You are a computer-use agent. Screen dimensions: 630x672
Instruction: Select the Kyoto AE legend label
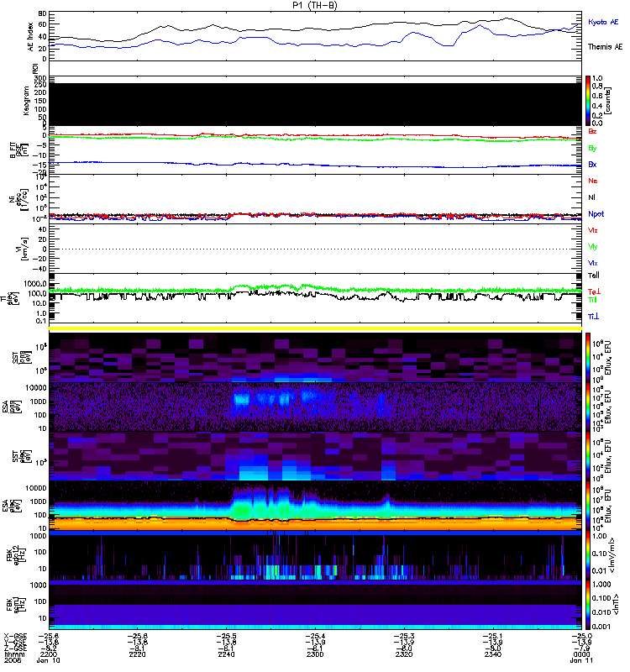(603, 22)
